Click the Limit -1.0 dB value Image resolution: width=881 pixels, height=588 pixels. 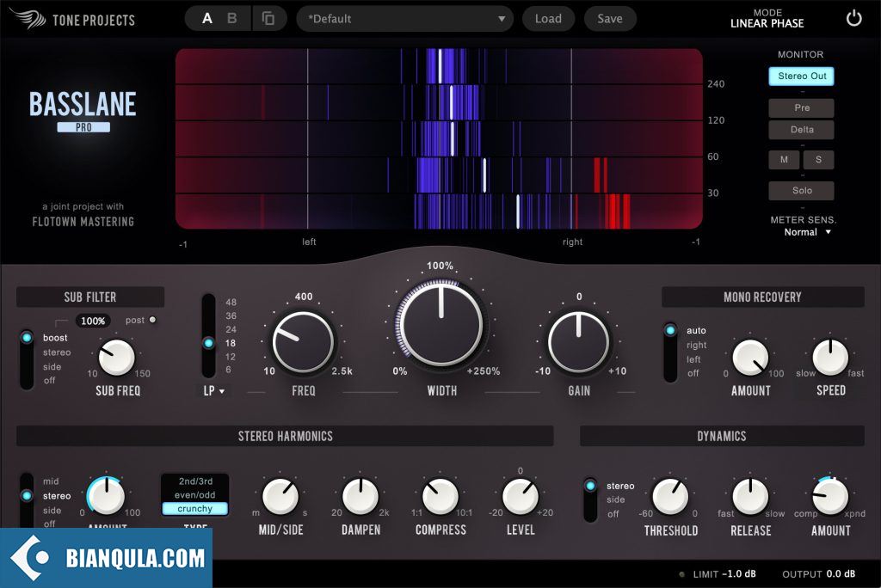point(739,574)
